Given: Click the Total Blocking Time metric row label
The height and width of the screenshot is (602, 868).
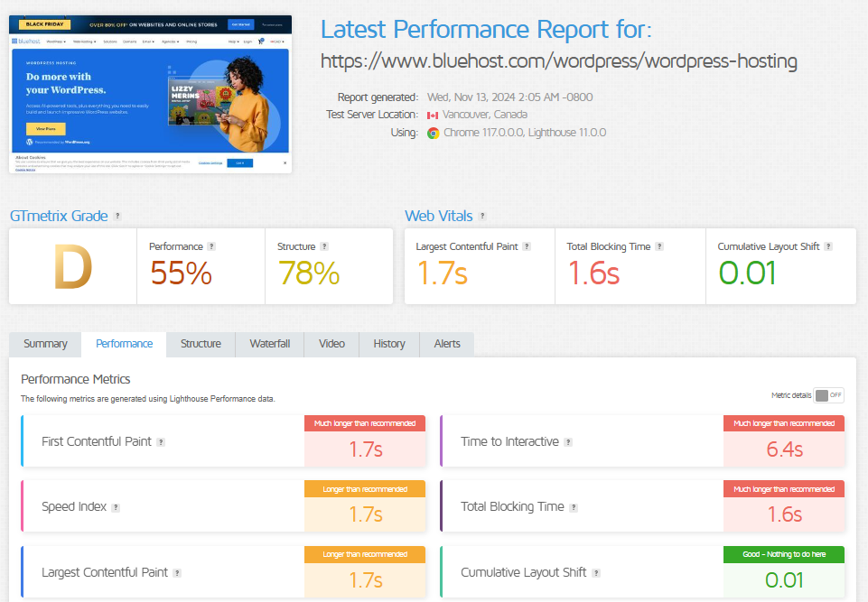Looking at the screenshot, I should click(512, 507).
